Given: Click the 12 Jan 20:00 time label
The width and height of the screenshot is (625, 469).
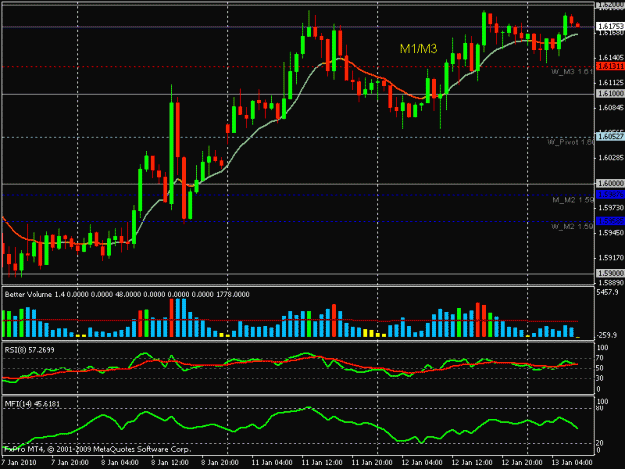Looking at the screenshot, I should pos(521,463).
